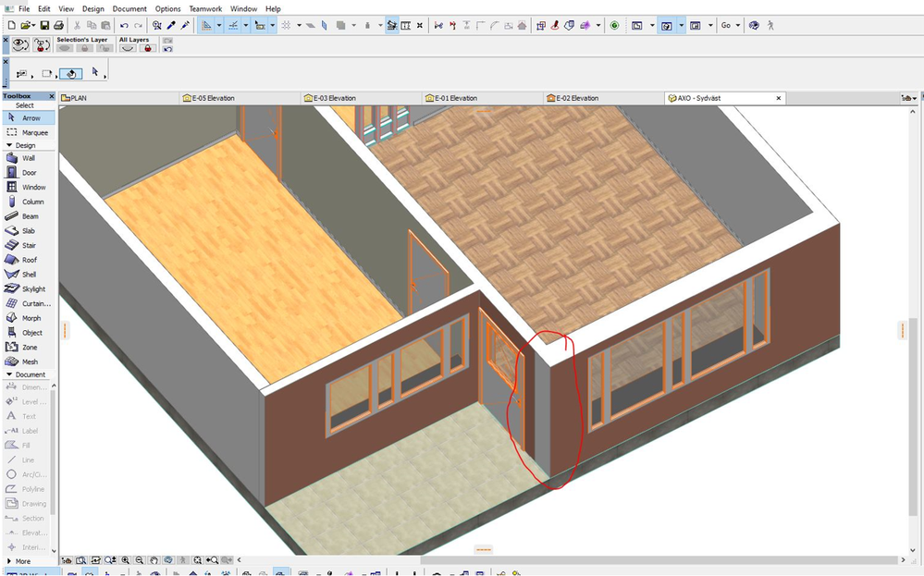
Task: Open the Teamwork menu
Action: coord(205,8)
